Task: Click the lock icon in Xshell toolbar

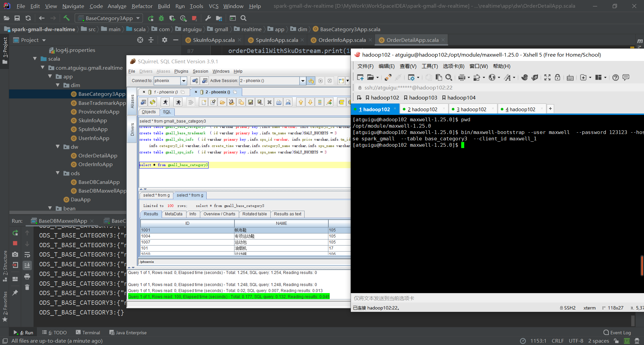Action: pos(557,77)
